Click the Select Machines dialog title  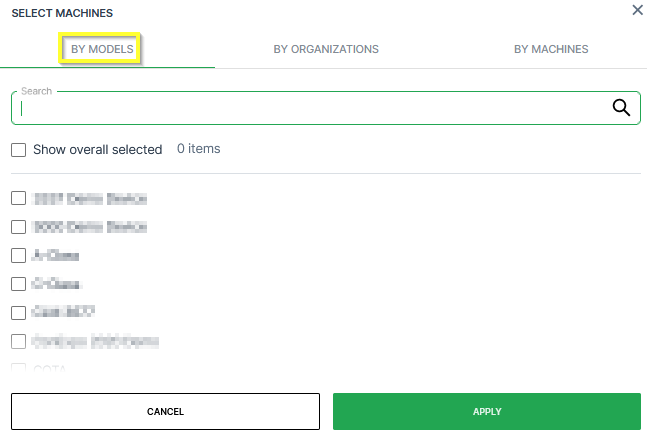62,13
